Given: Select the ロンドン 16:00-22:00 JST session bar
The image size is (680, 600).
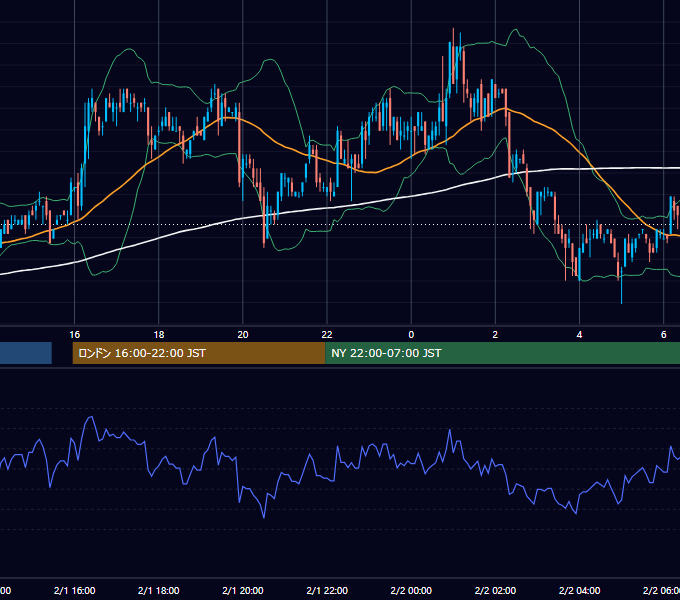Looking at the screenshot, I should [199, 353].
